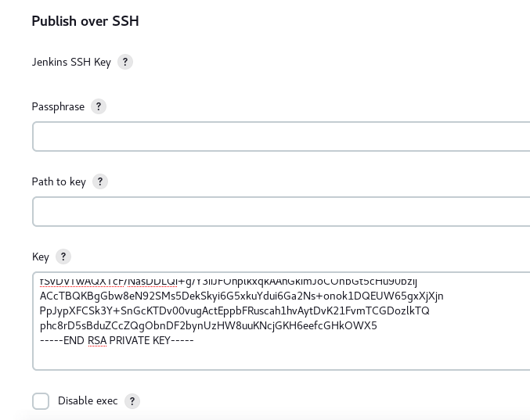This screenshot has height=420, width=530.
Task: Open help for Disable exec option
Action: [x=132, y=401]
